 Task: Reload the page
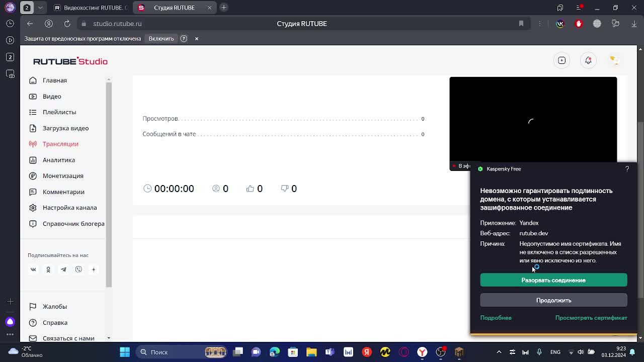(67, 24)
